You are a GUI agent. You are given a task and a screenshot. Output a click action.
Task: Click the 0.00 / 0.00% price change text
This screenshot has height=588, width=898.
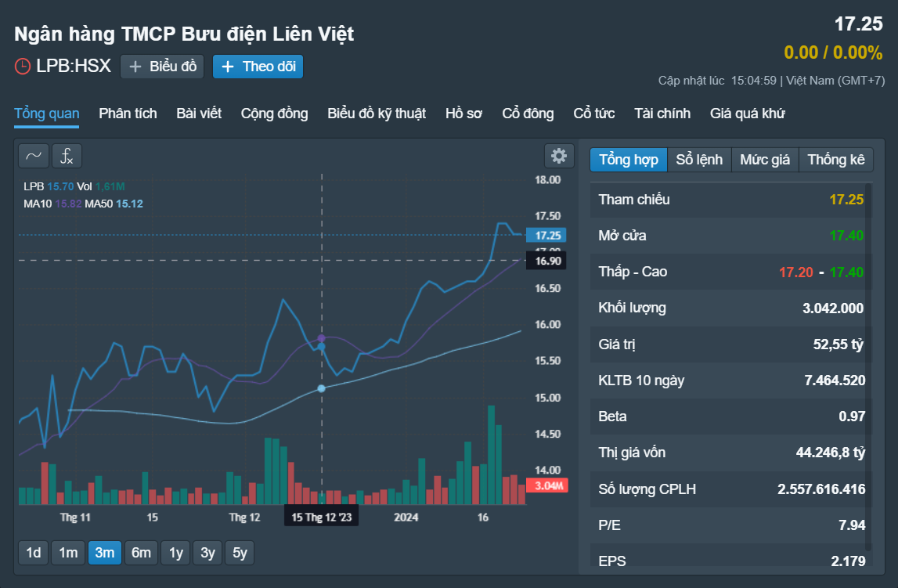833,52
